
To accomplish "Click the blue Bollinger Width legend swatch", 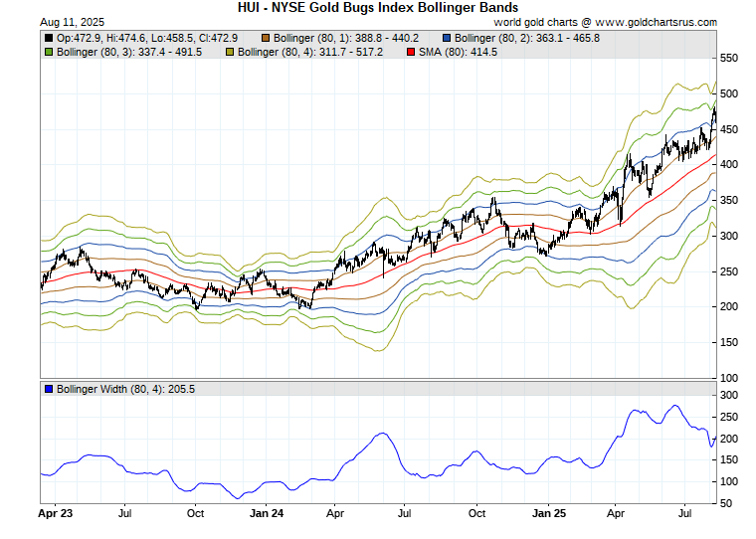I will coord(49,389).
